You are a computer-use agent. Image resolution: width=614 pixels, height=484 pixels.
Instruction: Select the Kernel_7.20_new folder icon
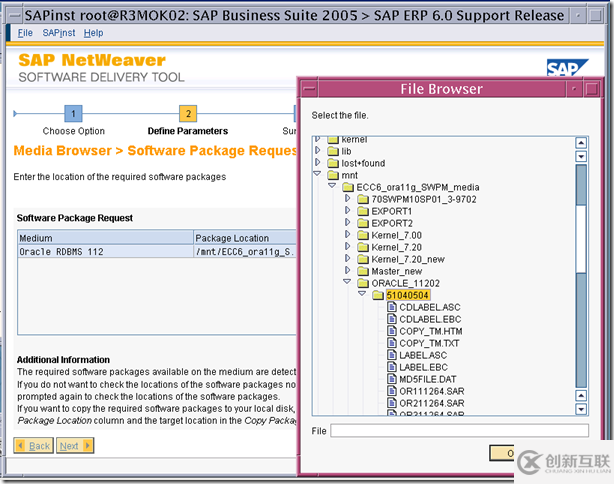coord(363,259)
